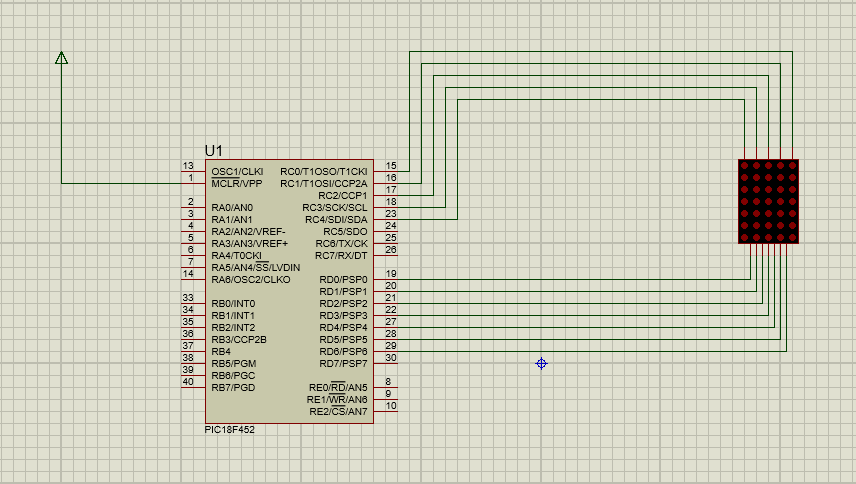Screen dimensions: 856x484
Task: Click pin RB4 label
Action: (x=221, y=351)
